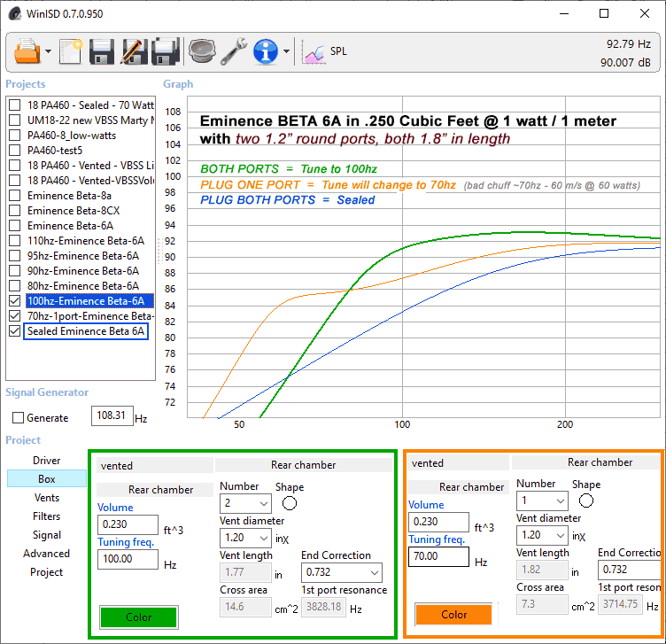
Task: Uncheck 70hz-1port-Eminence Beta project
Action: 15,316
